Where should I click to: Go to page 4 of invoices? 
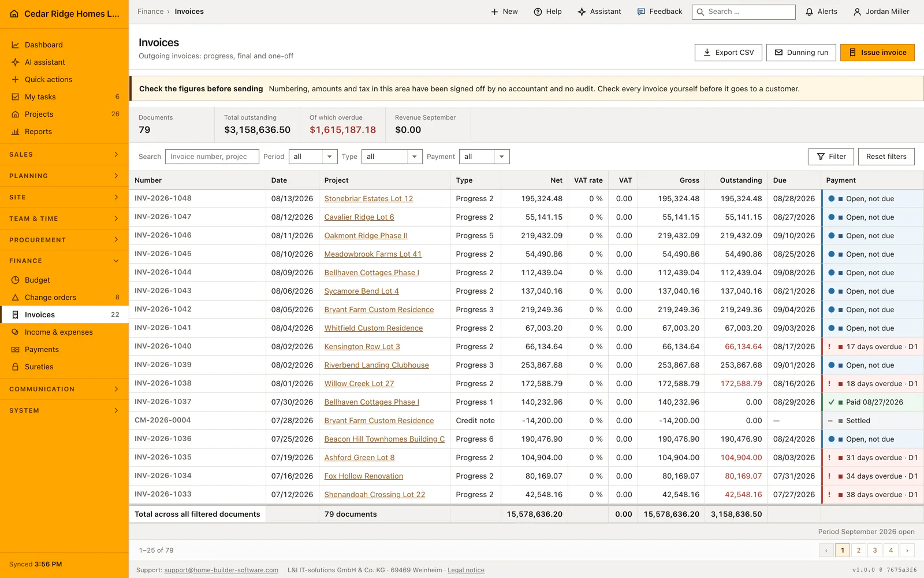(x=891, y=550)
